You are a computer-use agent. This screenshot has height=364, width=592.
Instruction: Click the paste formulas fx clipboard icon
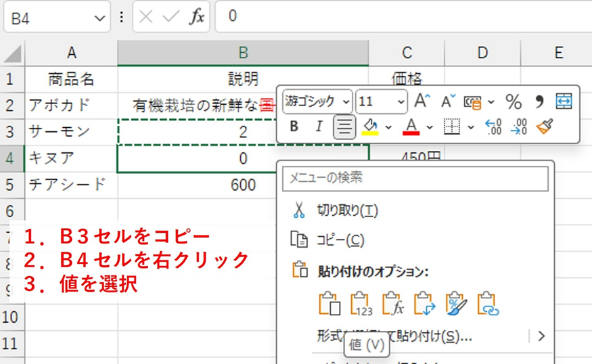point(393,304)
